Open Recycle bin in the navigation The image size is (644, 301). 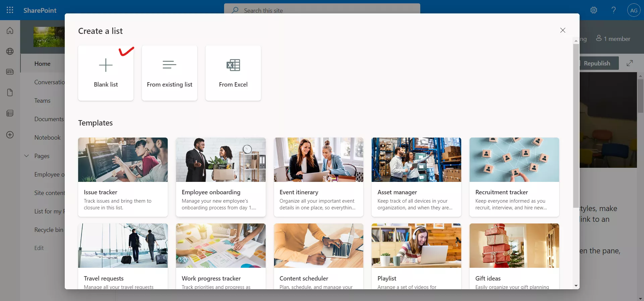click(49, 230)
